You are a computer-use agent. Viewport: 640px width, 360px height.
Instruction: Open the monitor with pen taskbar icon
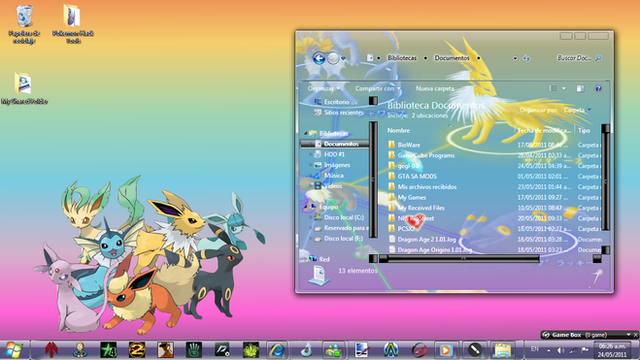coord(362,350)
